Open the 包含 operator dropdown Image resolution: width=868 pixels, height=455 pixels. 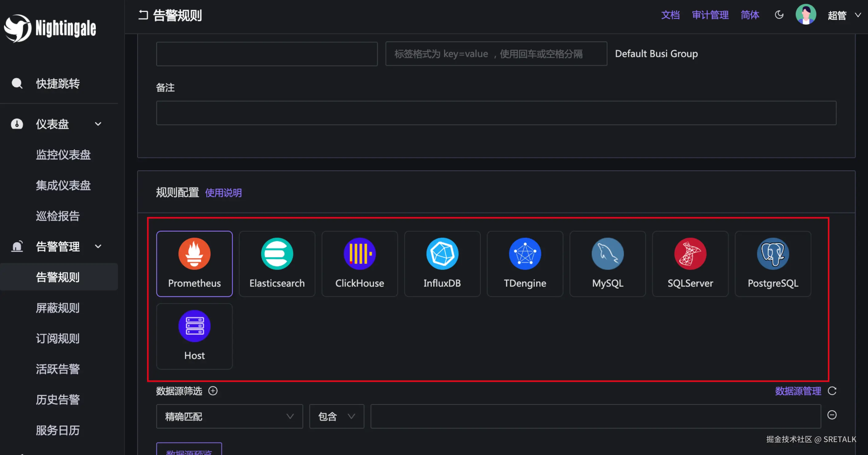337,416
